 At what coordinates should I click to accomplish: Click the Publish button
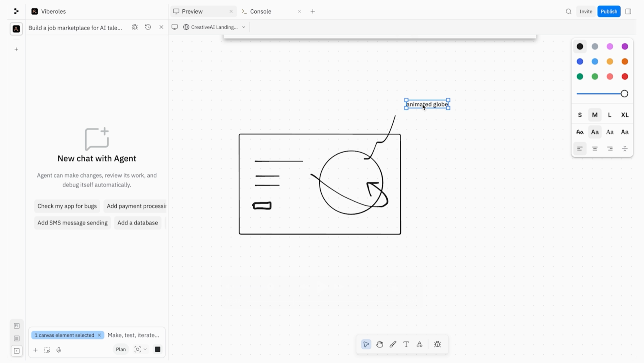click(608, 12)
